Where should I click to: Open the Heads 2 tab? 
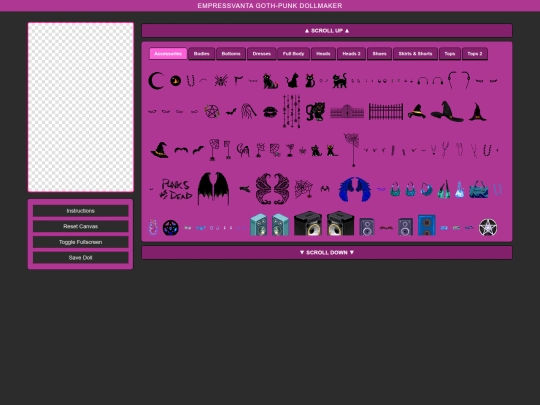[x=351, y=54]
